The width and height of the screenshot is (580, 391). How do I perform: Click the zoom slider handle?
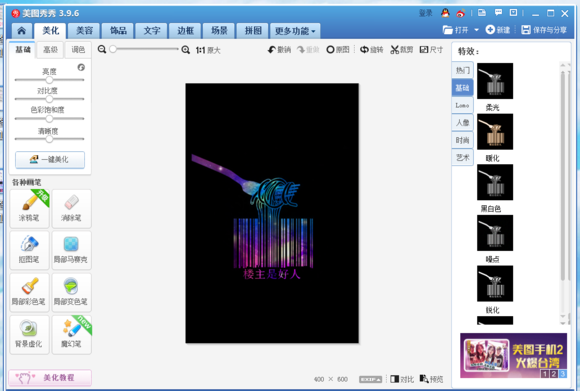click(113, 49)
